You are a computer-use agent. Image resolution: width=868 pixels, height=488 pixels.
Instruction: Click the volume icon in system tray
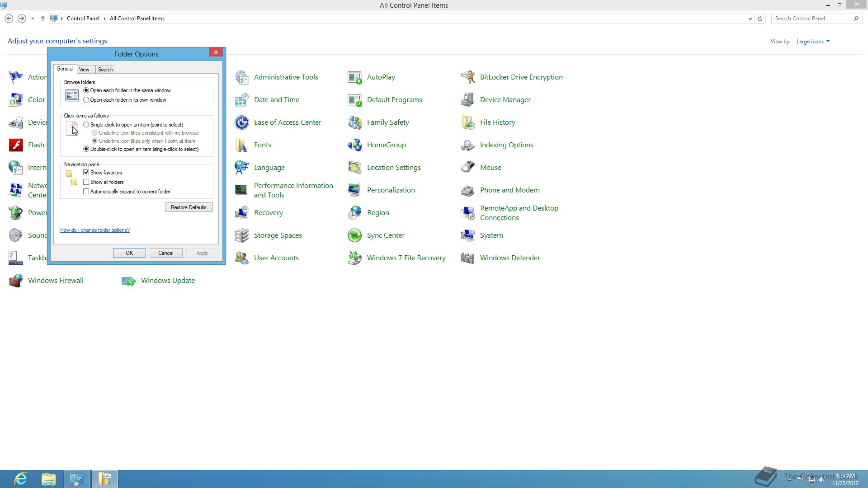[822, 479]
